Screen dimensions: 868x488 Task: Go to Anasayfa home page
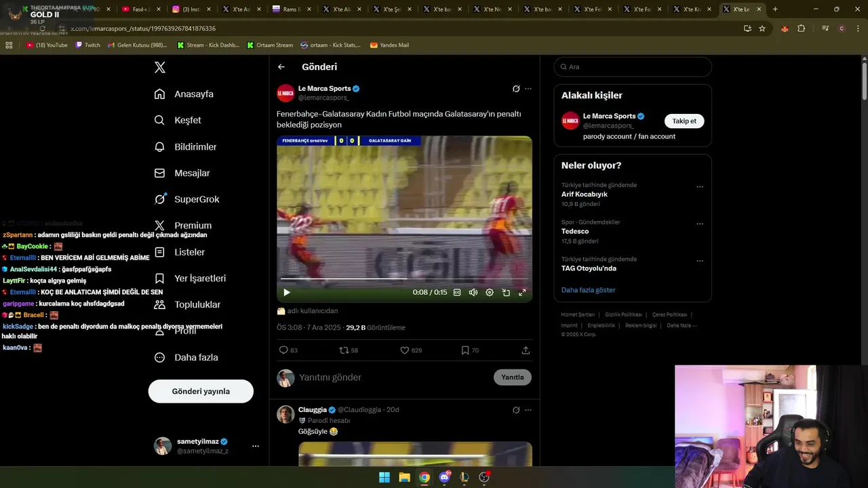(x=184, y=94)
